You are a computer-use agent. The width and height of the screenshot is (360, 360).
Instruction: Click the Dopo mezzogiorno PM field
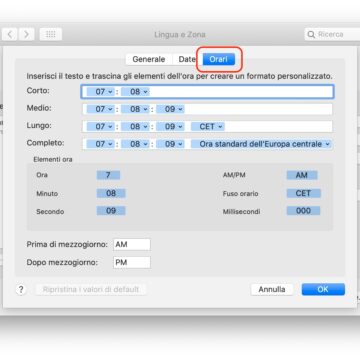(132, 262)
